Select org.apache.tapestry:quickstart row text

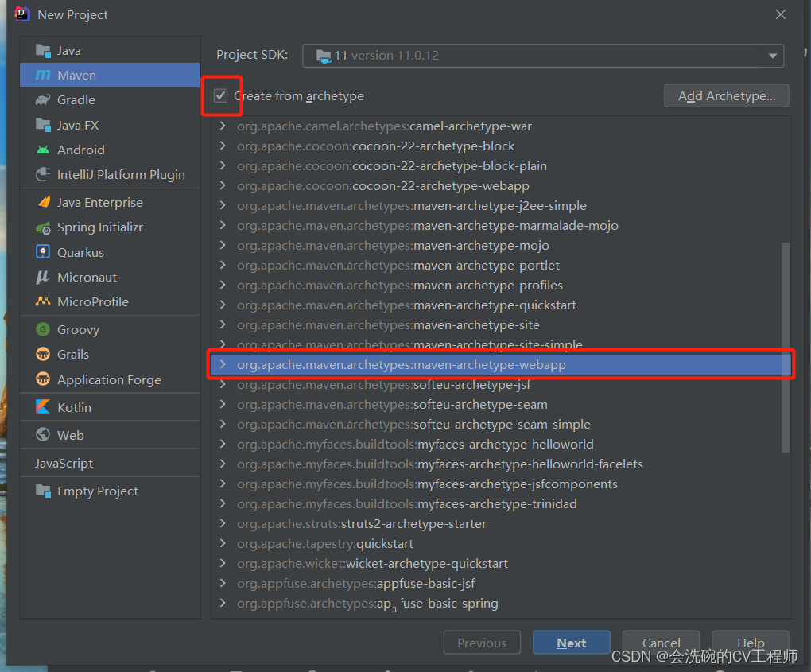point(325,544)
